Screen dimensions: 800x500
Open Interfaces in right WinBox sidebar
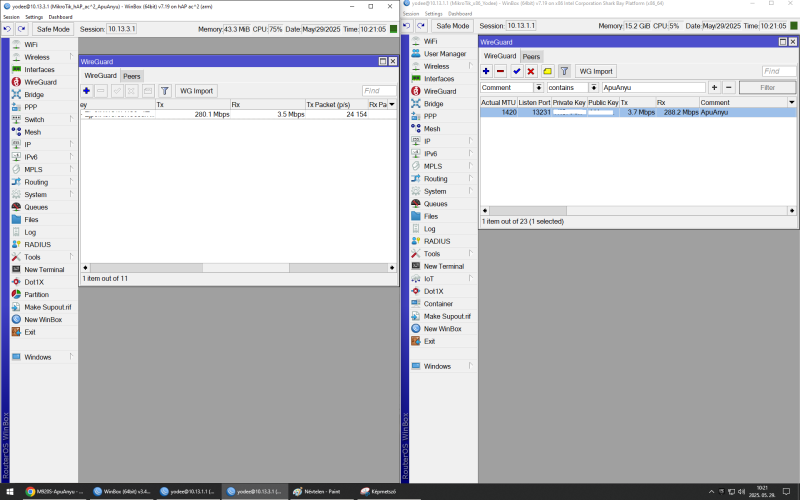[x=439, y=79]
